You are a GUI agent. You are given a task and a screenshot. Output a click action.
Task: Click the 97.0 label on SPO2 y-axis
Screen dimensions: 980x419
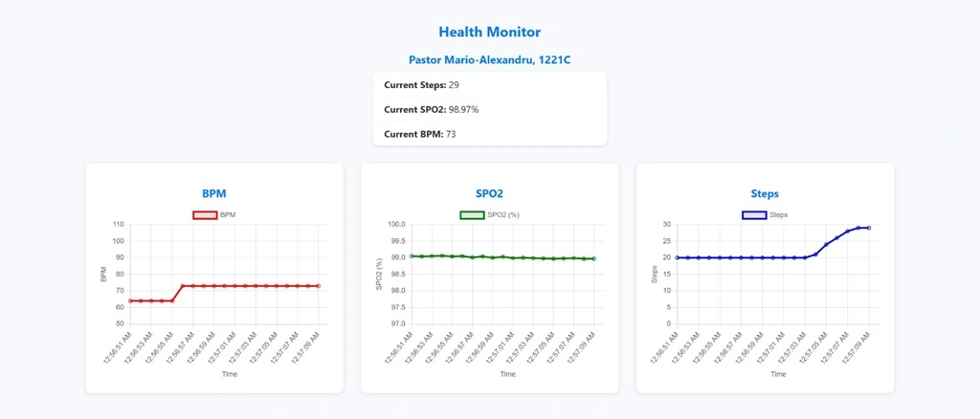click(x=397, y=324)
